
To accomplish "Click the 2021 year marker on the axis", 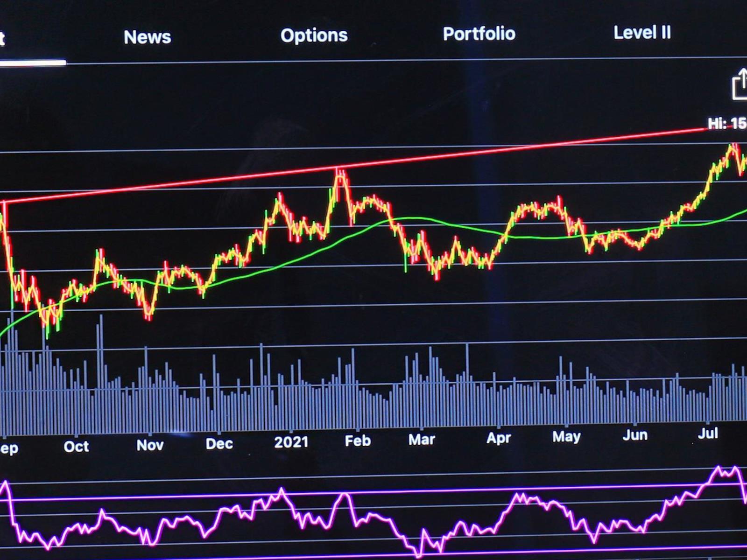I will (x=291, y=442).
